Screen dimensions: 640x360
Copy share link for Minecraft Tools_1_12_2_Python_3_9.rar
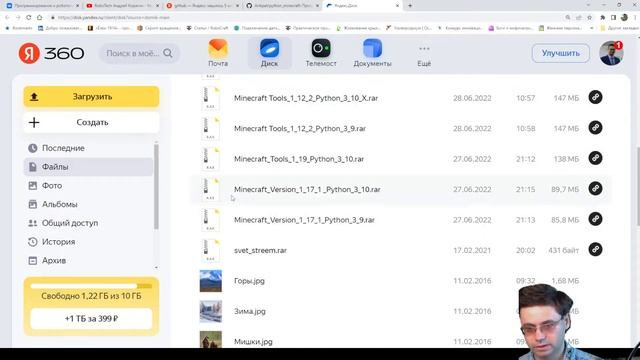coord(596,128)
